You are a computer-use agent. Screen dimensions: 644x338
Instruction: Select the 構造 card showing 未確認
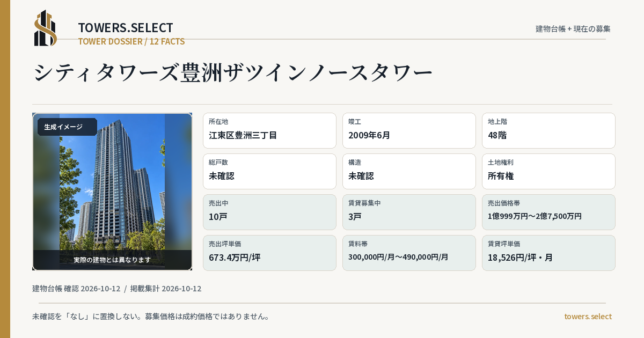(x=409, y=171)
